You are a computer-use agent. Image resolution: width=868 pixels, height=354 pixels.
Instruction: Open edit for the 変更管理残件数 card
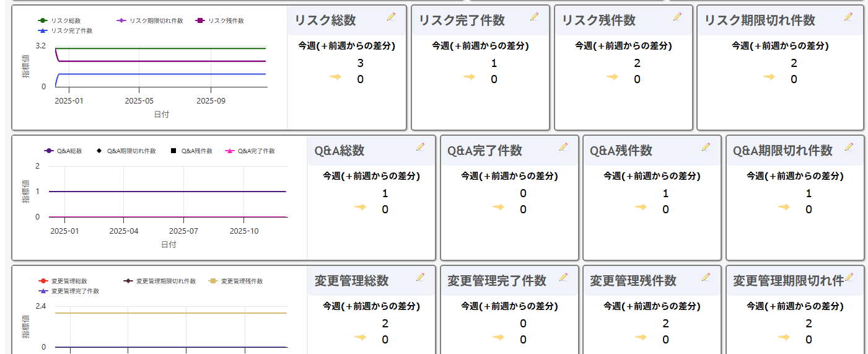[706, 277]
